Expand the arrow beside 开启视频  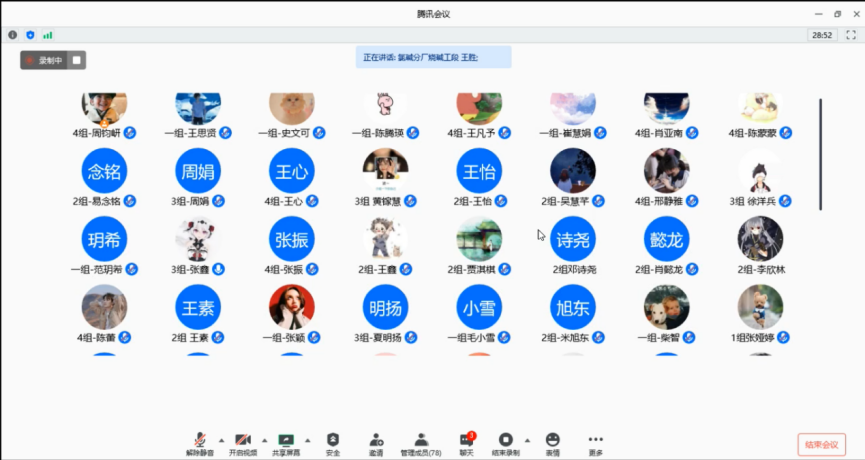(x=264, y=439)
